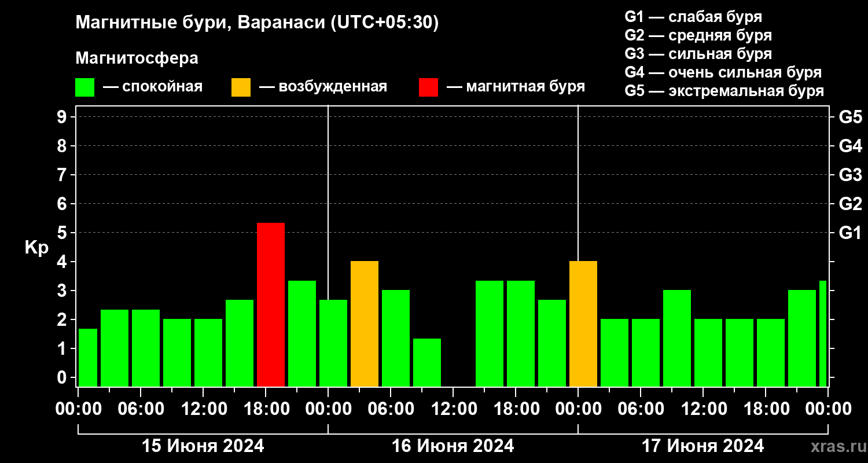
Task: Click the green 21:00–00:00 bar on 15 June
Action: [302, 333]
